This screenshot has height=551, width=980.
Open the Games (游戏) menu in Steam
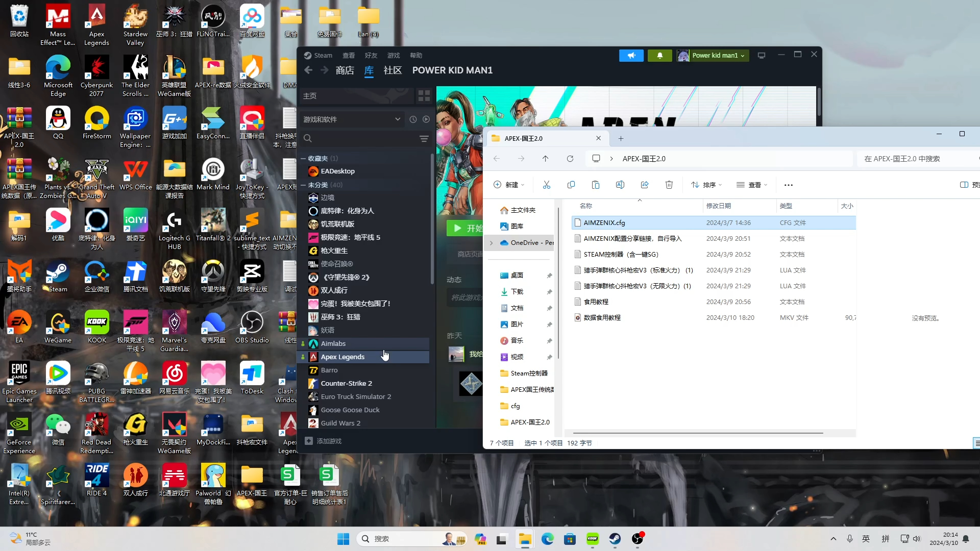click(x=394, y=56)
